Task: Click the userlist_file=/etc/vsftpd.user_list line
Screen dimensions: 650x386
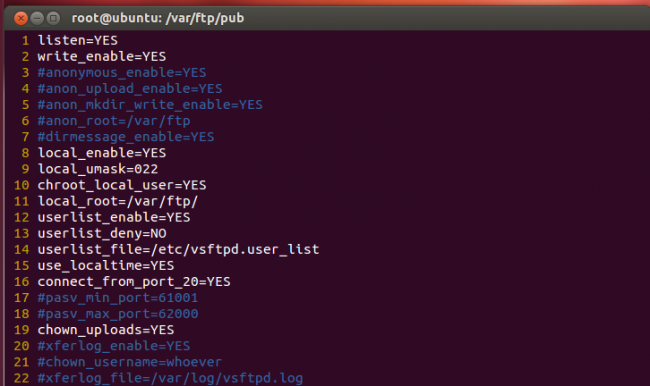Action: (178, 250)
